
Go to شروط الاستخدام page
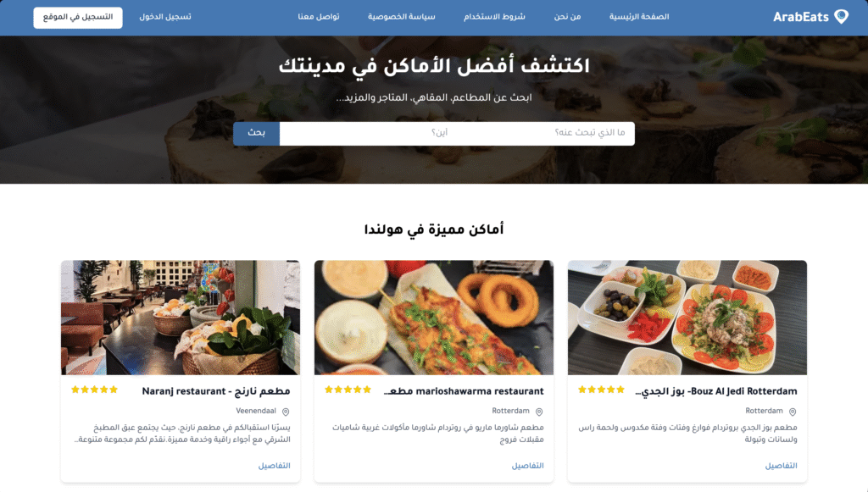[x=494, y=17]
